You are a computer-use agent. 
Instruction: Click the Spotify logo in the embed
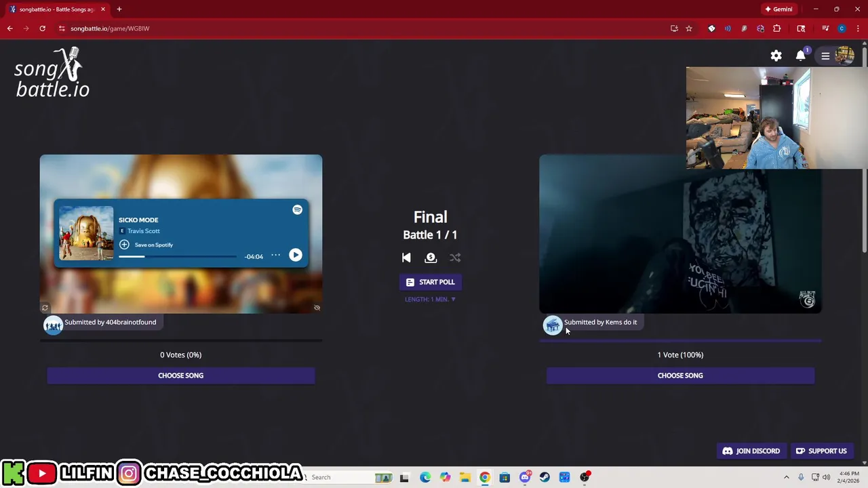(x=297, y=210)
